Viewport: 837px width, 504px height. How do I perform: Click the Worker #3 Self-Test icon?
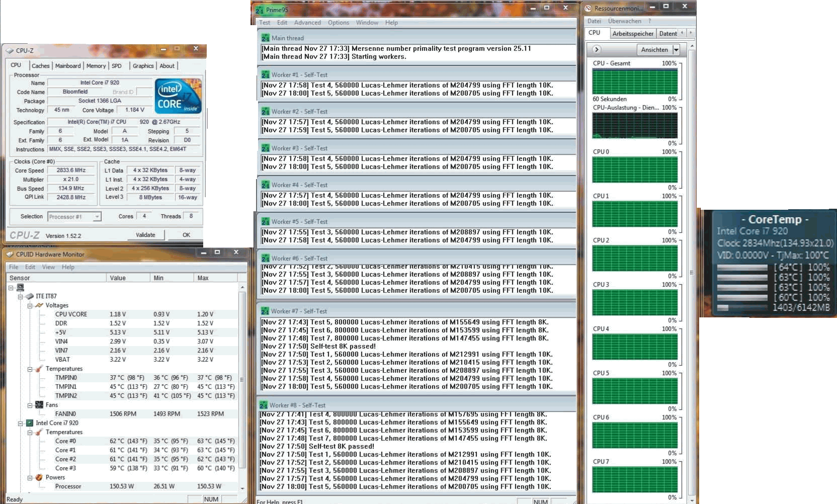(x=266, y=148)
